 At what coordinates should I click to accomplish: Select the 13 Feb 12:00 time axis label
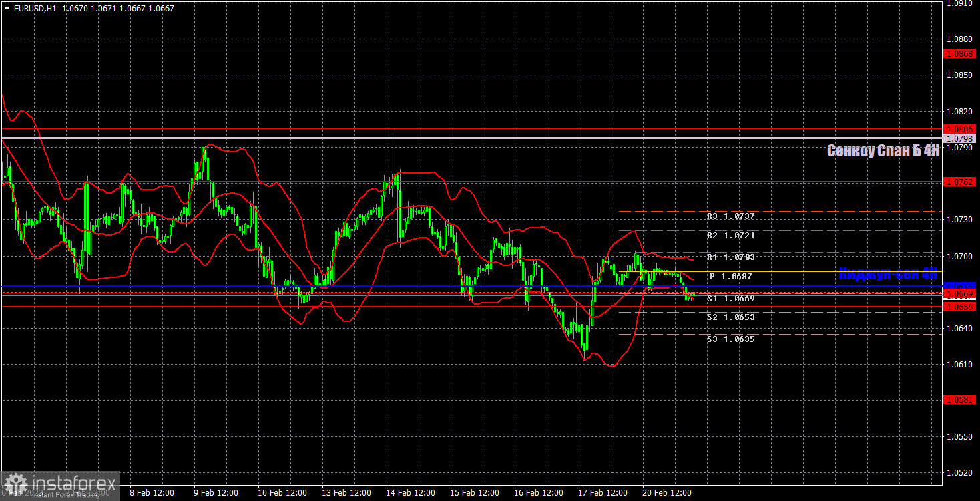tap(346, 493)
